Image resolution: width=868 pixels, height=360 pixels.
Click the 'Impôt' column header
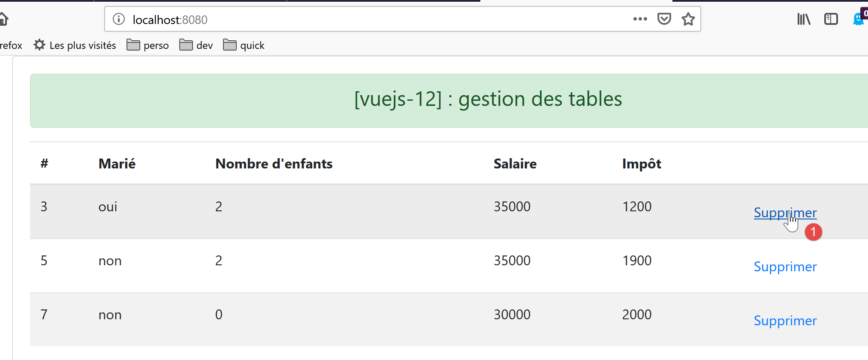(641, 164)
